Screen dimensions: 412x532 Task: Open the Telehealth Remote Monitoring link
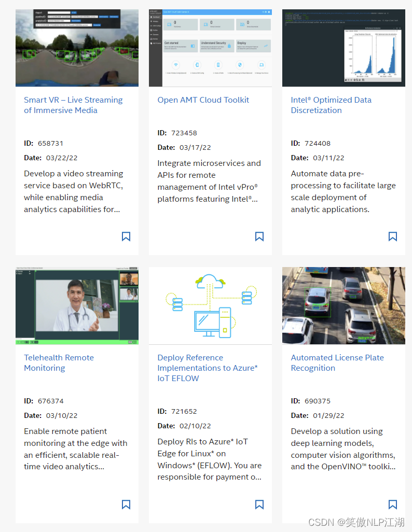[x=58, y=362]
